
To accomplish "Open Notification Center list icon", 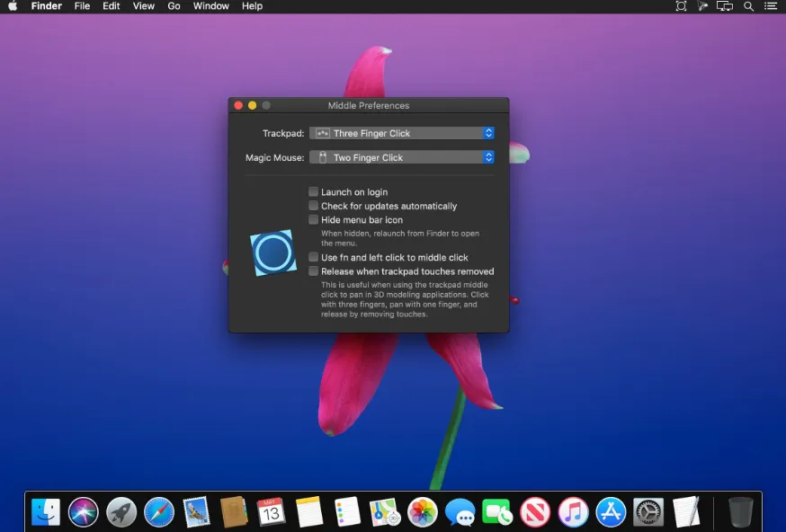I will (x=771, y=6).
